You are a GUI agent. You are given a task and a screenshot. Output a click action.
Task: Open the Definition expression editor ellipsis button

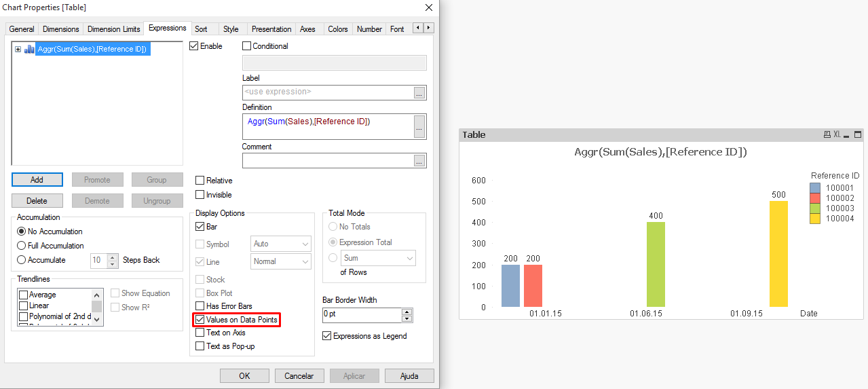pos(419,126)
